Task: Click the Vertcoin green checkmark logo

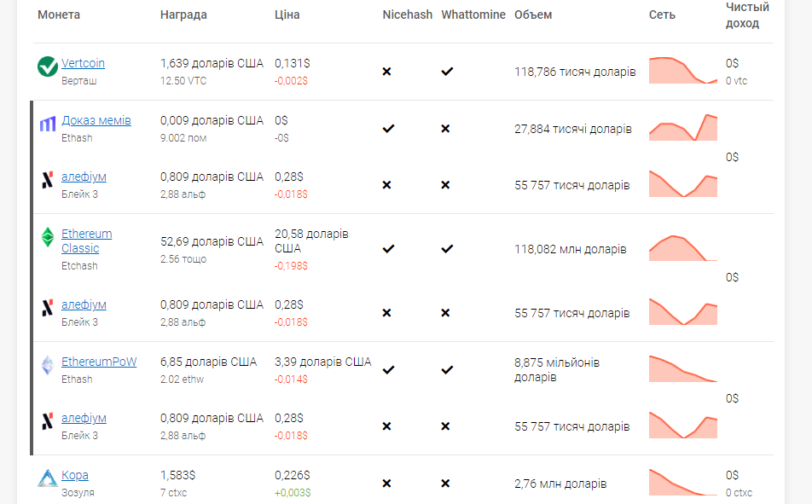Action: tap(48, 67)
